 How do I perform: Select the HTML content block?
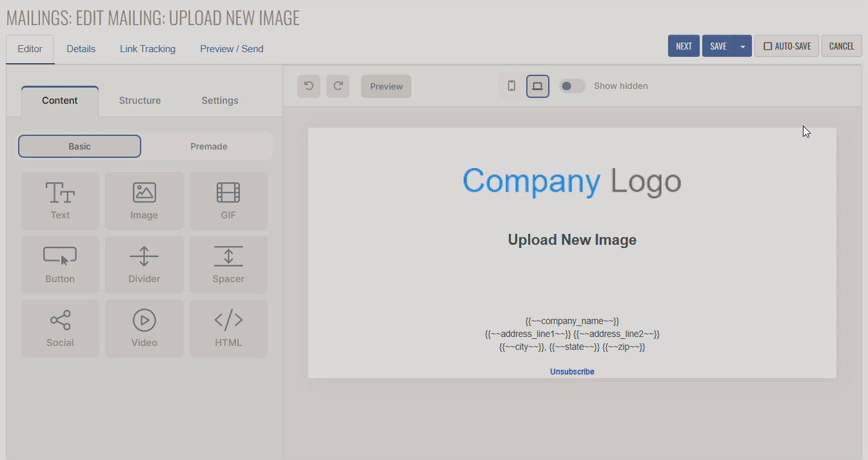click(x=228, y=328)
